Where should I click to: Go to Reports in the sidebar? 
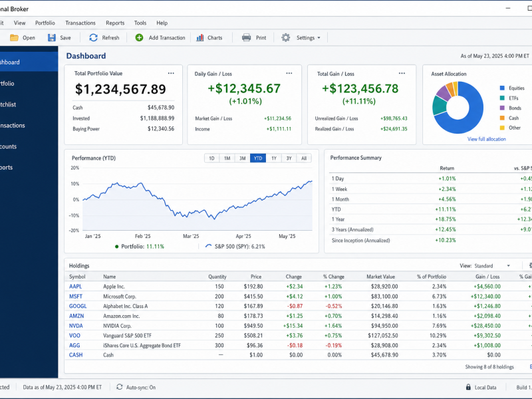[x=29, y=168]
